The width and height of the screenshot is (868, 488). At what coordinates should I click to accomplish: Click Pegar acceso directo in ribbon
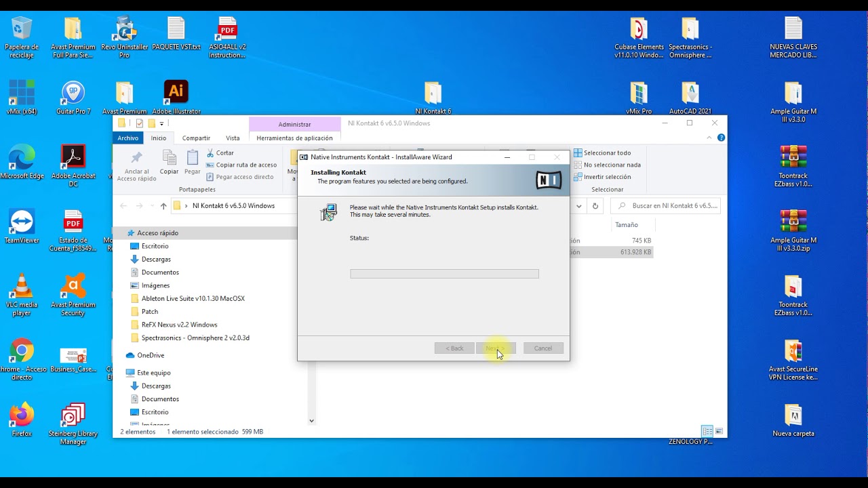pos(240,177)
